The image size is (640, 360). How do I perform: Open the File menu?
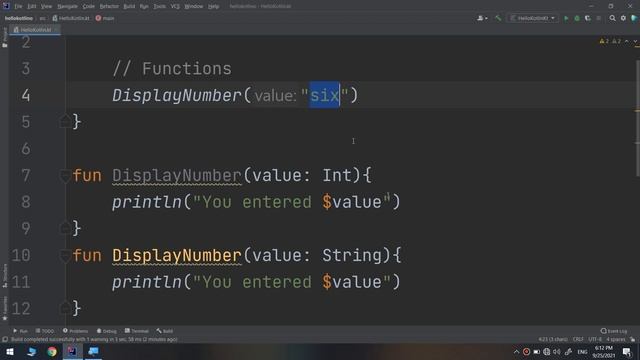pos(18,7)
